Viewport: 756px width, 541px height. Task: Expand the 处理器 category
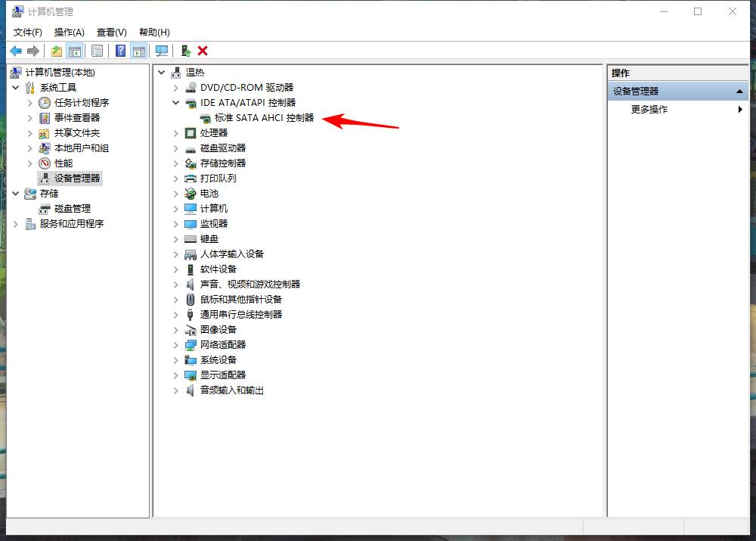(x=175, y=132)
